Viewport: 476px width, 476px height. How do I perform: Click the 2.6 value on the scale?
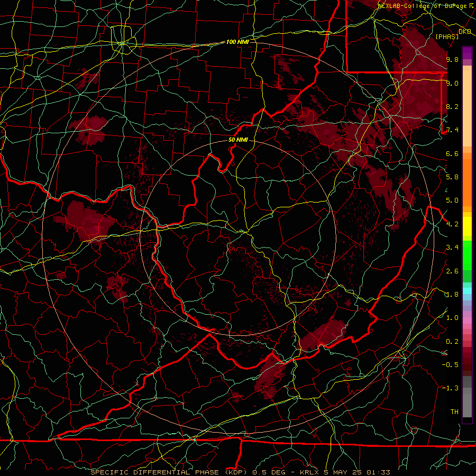pyautogui.click(x=452, y=271)
